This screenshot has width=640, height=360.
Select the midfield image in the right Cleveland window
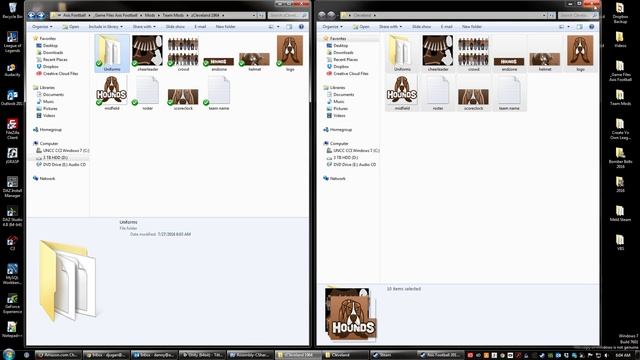402,93
